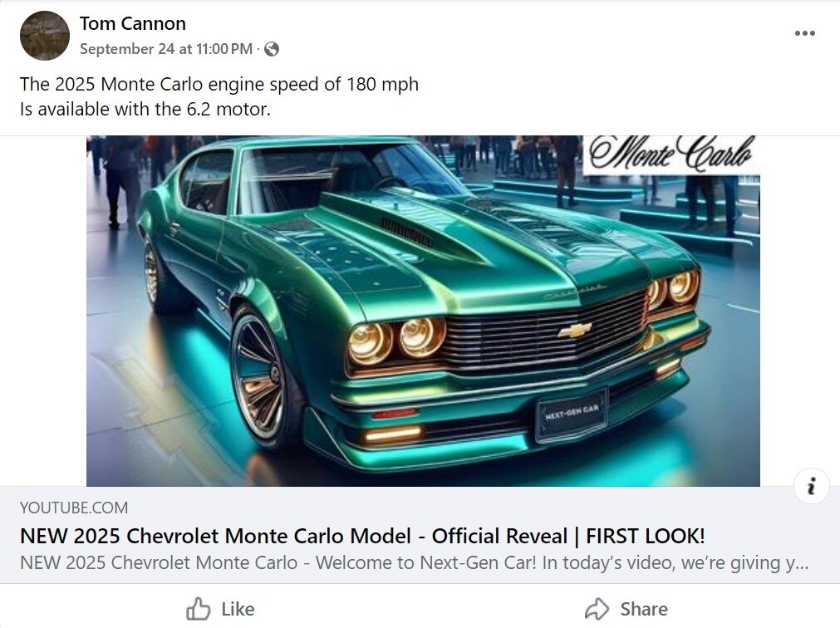Screen dimensions: 840x628
Task: Click the "Welcome to Next-Gen Car" description
Action: click(x=414, y=562)
